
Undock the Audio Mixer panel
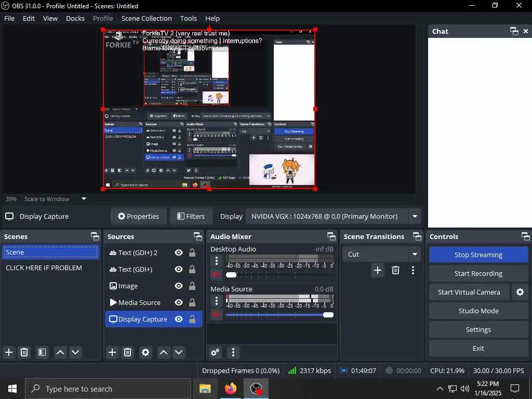click(331, 236)
